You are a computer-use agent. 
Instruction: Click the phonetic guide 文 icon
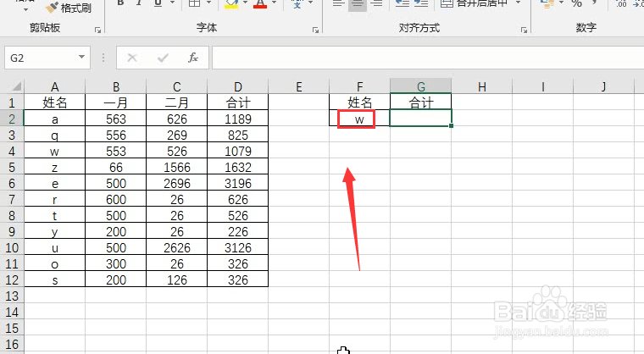pyautogui.click(x=297, y=4)
